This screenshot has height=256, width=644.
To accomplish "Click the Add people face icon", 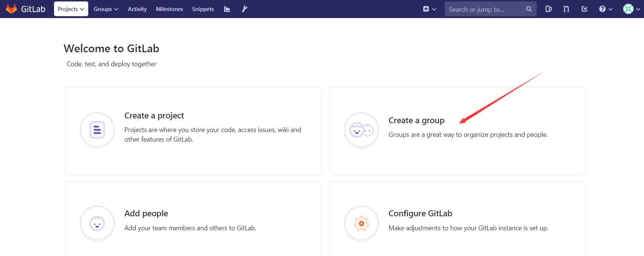I will coord(97,223).
